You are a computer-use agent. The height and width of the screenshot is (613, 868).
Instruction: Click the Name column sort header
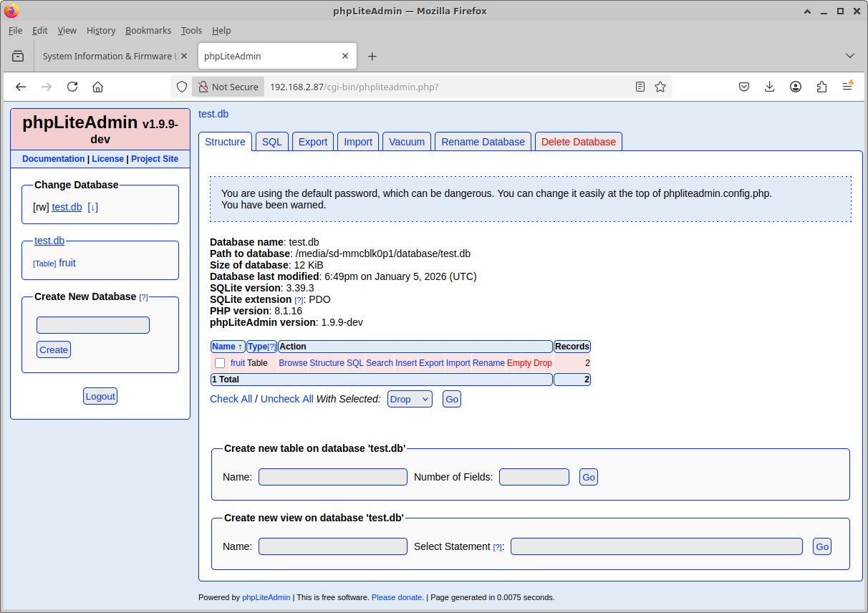point(227,347)
